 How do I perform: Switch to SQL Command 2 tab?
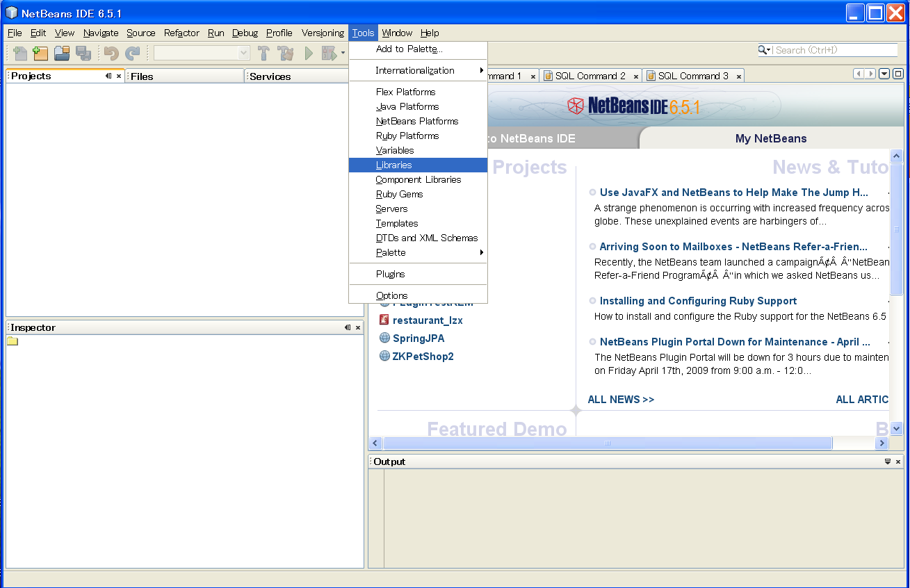[590, 76]
